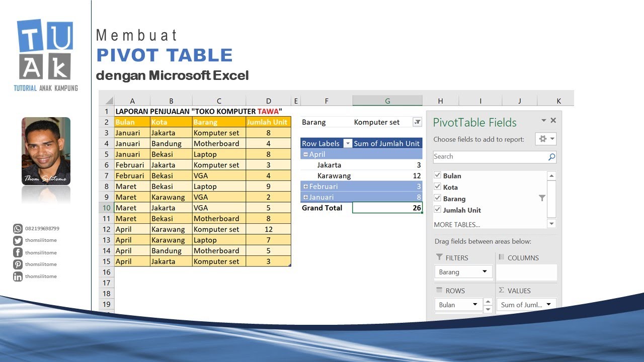Click the Pinterest icon in contact list
This screenshot has width=644, height=362.
coord(18,264)
